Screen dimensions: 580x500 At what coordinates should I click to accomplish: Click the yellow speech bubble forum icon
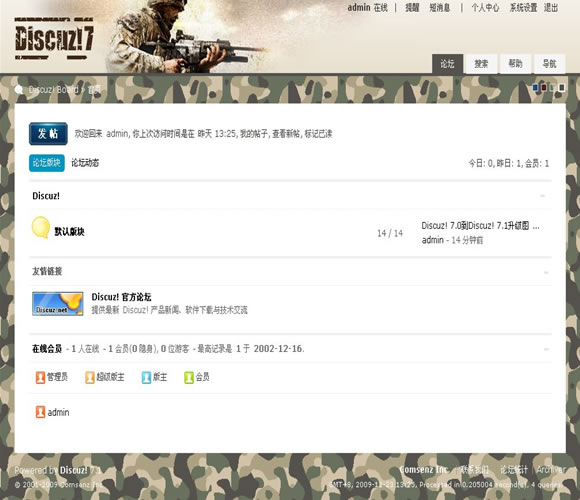pos(41,227)
